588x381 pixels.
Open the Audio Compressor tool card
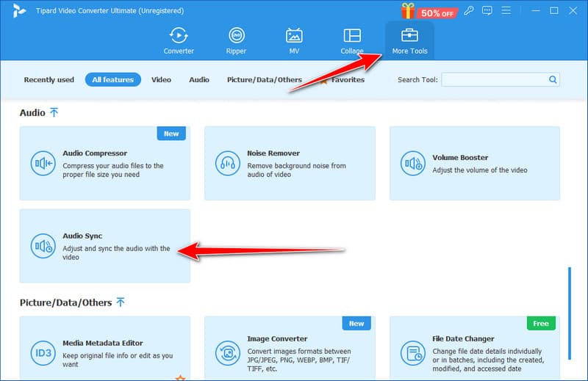pyautogui.click(x=104, y=164)
